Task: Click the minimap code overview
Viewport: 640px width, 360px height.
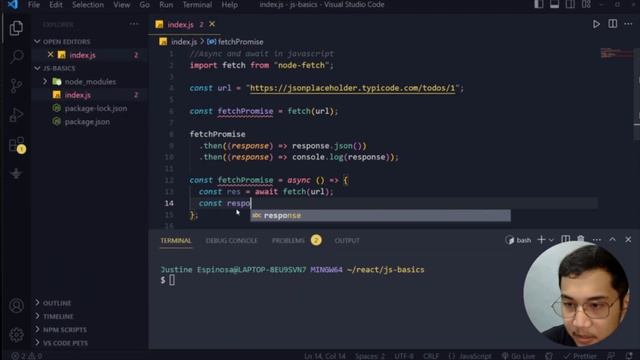Action: 616,53
